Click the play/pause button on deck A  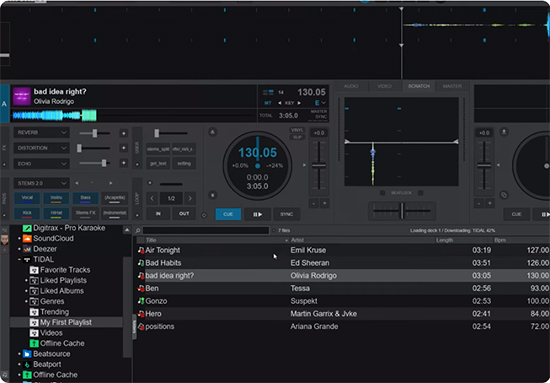[x=257, y=214]
